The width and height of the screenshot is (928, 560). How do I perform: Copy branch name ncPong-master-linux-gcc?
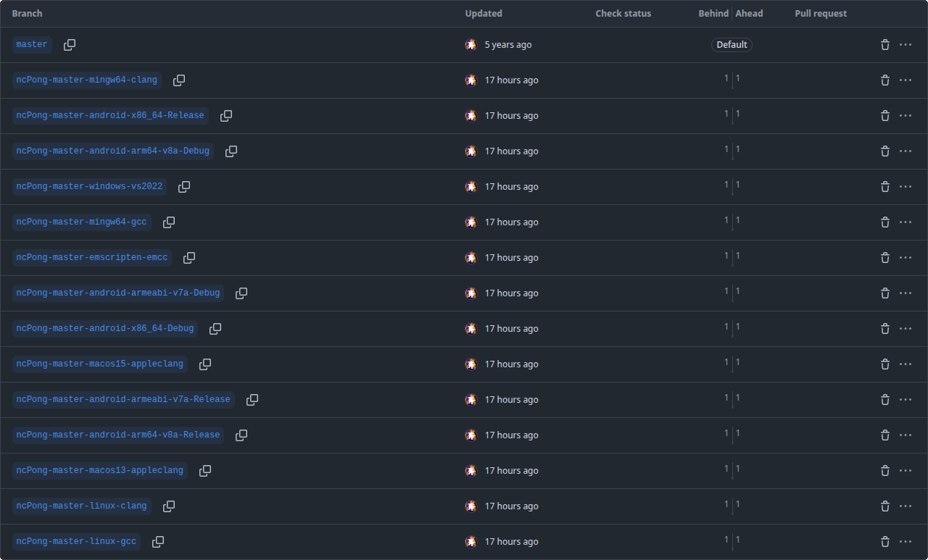coord(158,542)
